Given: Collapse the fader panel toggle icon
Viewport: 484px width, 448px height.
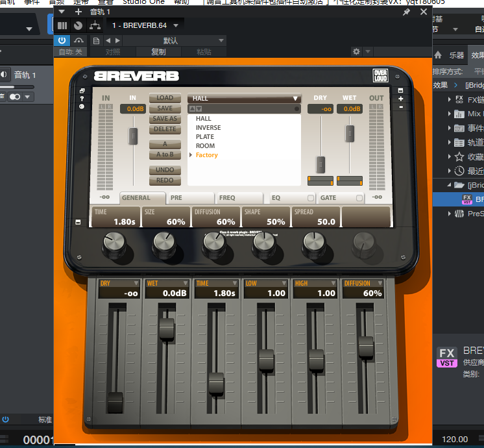Looking at the screenshot, I should [78, 222].
